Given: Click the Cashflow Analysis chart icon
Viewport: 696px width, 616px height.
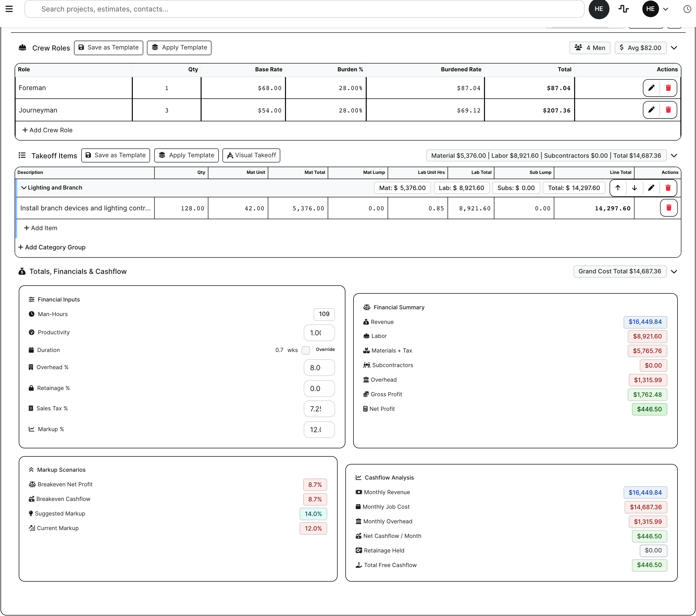Looking at the screenshot, I should pyautogui.click(x=358, y=477).
